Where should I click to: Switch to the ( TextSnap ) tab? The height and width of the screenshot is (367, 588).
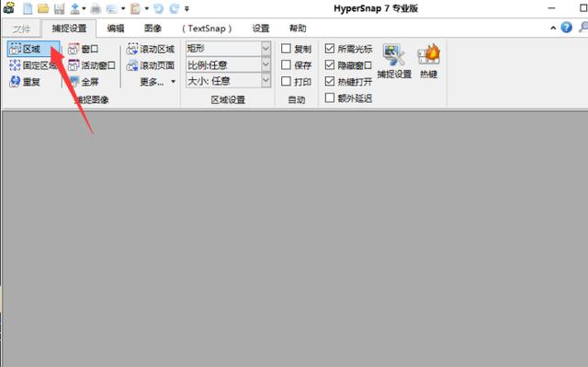pyautogui.click(x=207, y=29)
